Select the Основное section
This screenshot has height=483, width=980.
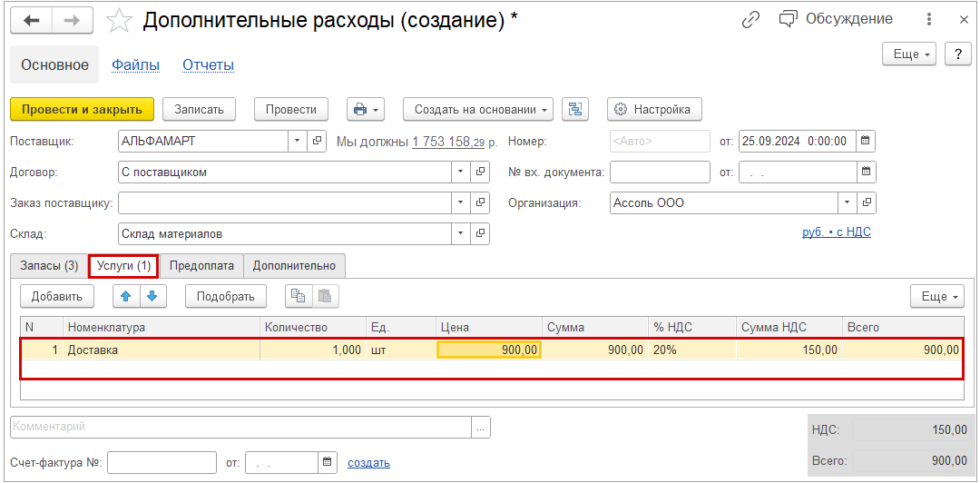[55, 65]
